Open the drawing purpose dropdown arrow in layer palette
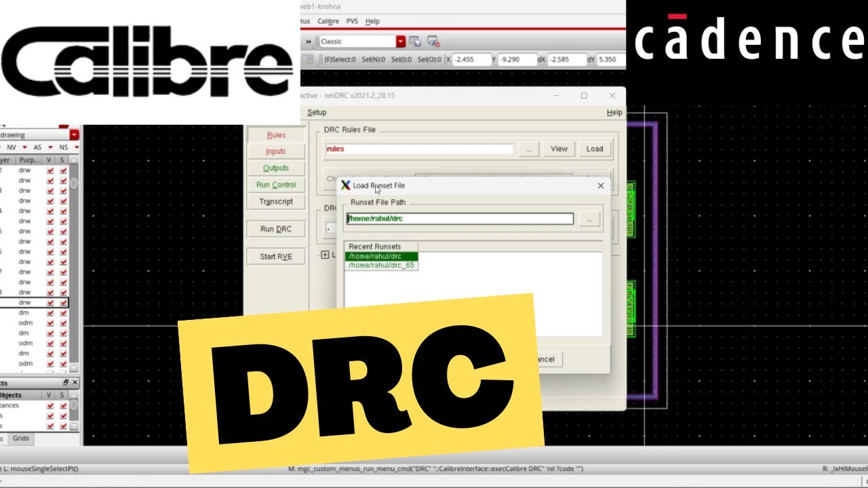This screenshot has width=868, height=488. click(x=75, y=135)
